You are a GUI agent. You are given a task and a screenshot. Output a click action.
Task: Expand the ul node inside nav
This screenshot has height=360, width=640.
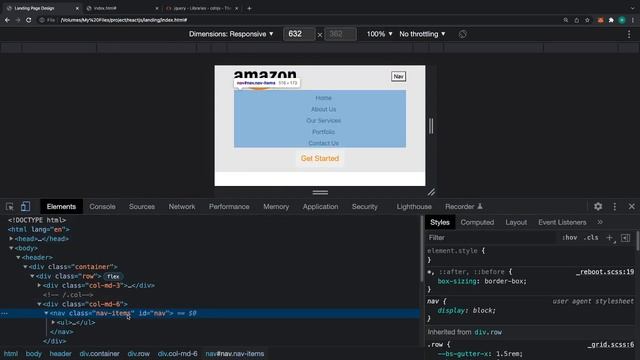53,322
